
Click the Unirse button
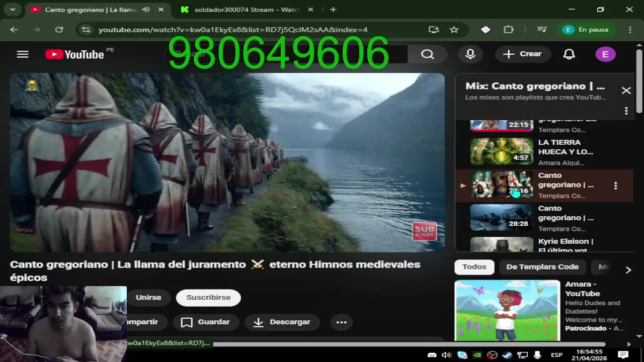[148, 298]
